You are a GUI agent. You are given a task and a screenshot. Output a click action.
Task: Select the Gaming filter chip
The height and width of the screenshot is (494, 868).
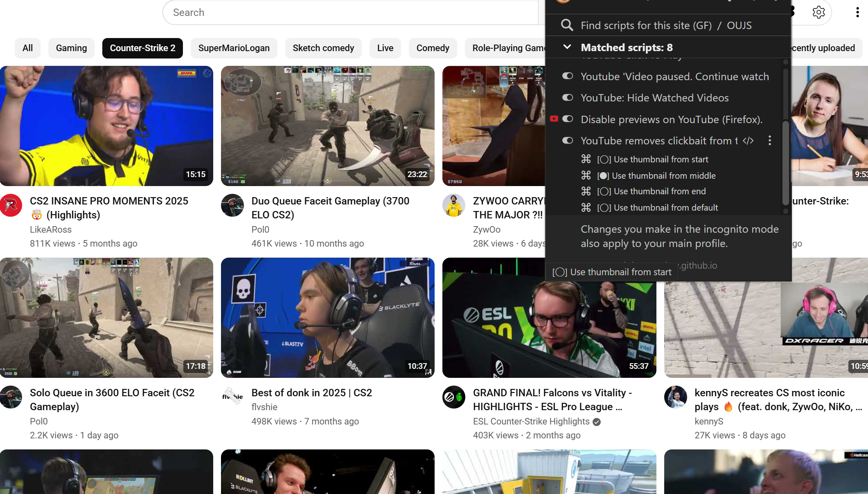(x=71, y=48)
